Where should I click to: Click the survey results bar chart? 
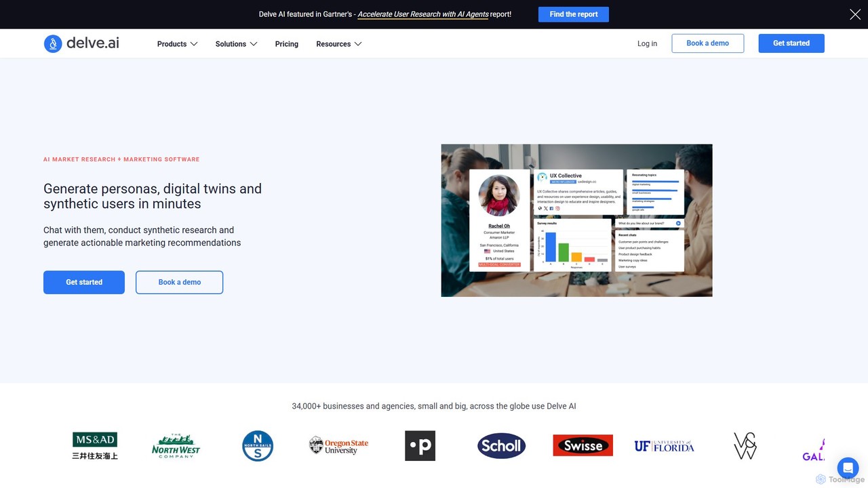(573, 245)
